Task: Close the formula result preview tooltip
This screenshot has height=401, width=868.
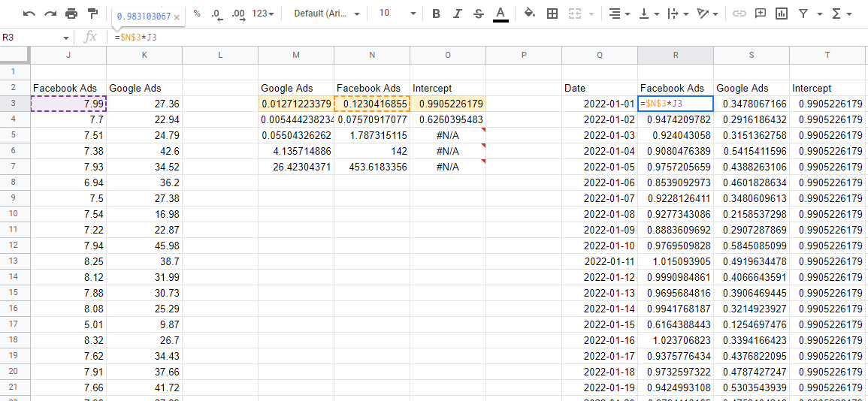Action: (x=177, y=17)
